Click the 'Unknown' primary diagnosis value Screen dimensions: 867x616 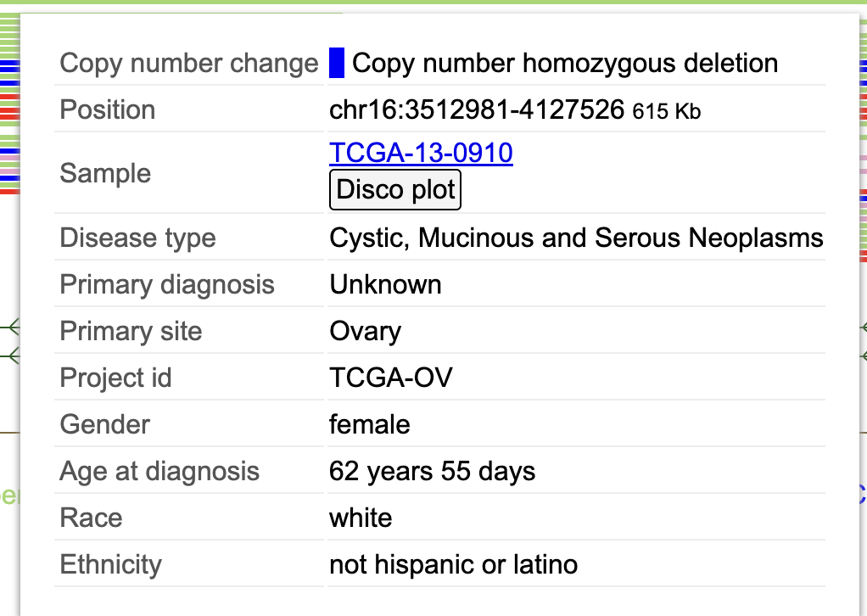click(385, 284)
